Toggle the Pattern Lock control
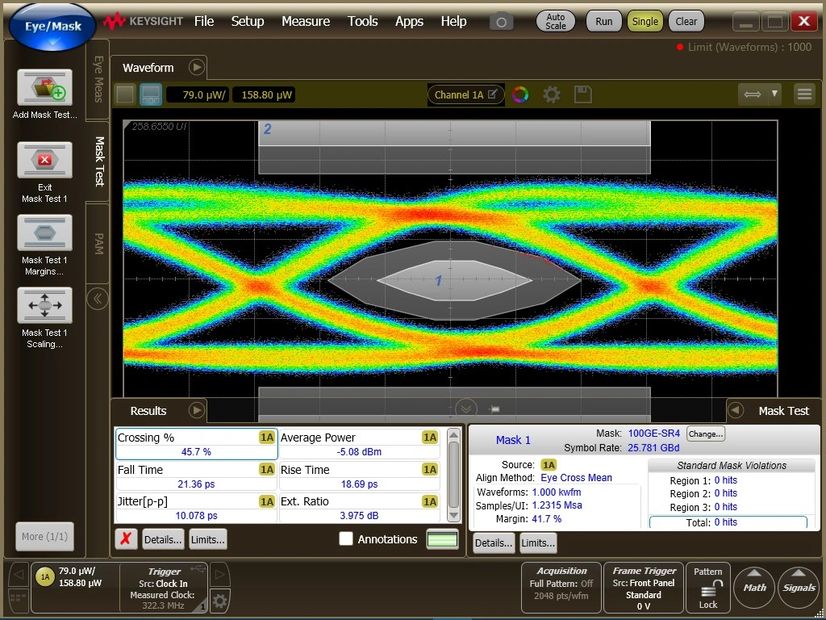This screenshot has width=826, height=620. [708, 588]
